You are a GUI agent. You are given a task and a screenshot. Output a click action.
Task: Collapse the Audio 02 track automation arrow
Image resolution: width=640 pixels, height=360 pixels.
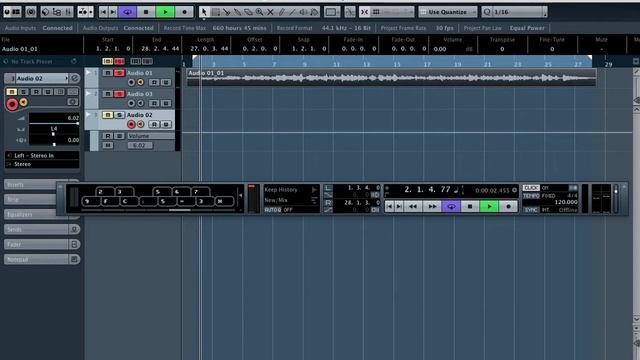tap(88, 115)
